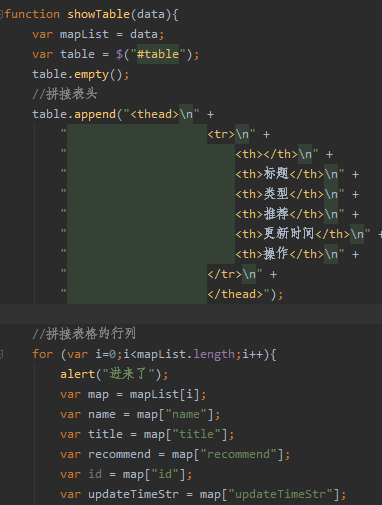This screenshot has height=505, width=382.
Task: Place caret on highlighted empty line
Action: click(191, 314)
